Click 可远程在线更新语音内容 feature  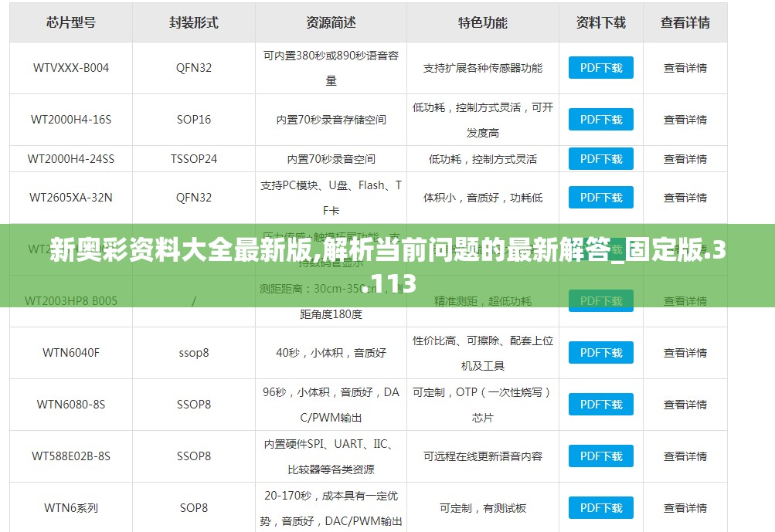(x=483, y=456)
